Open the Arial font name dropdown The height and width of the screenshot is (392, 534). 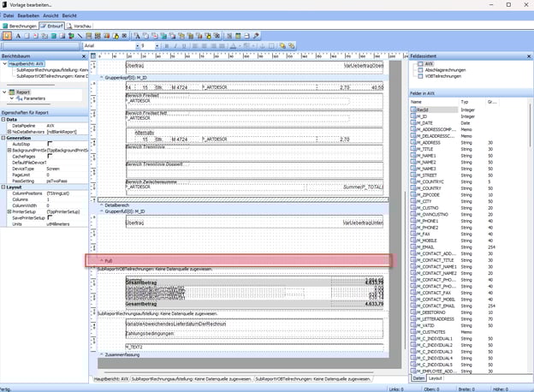click(135, 45)
